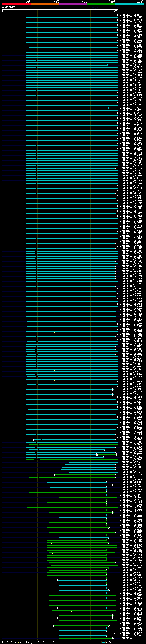Click the UniRef100_Q9LLM0 label
Viewport: 146px width, 644px height.
(131, 289)
